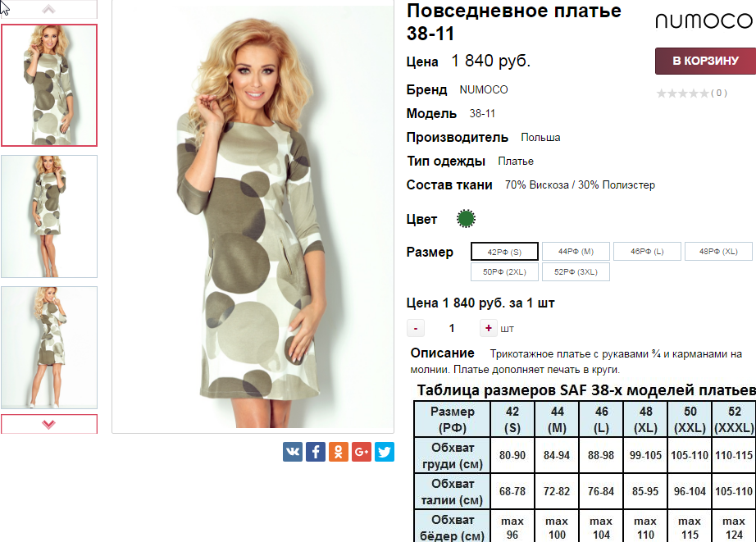Share the dress on Facebook

pos(316,452)
